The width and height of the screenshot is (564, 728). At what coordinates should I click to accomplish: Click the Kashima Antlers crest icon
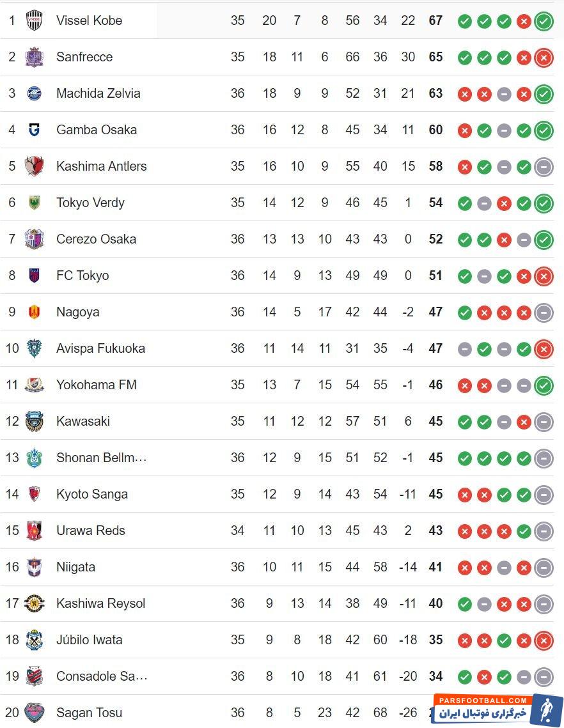coord(34,166)
